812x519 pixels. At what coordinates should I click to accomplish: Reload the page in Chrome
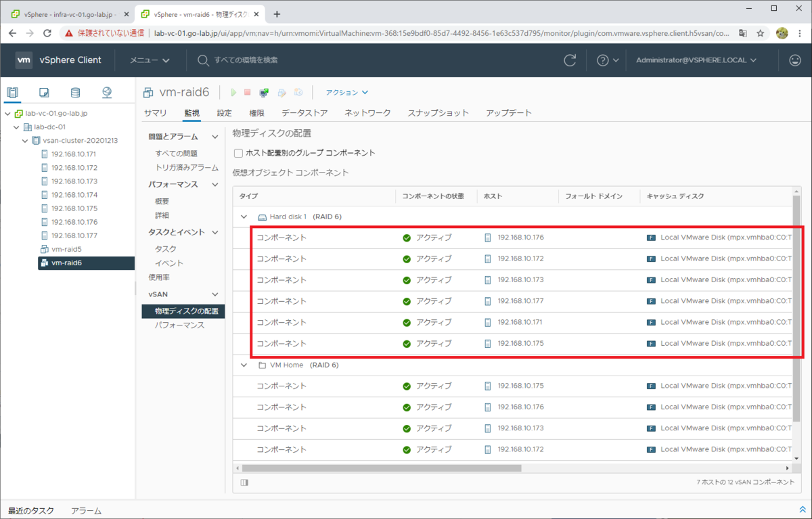point(47,32)
